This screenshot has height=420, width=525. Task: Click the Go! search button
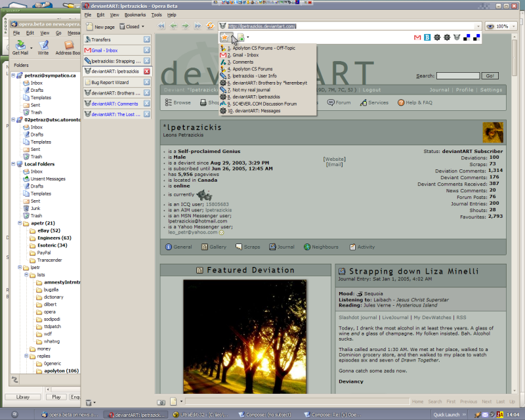(x=490, y=76)
